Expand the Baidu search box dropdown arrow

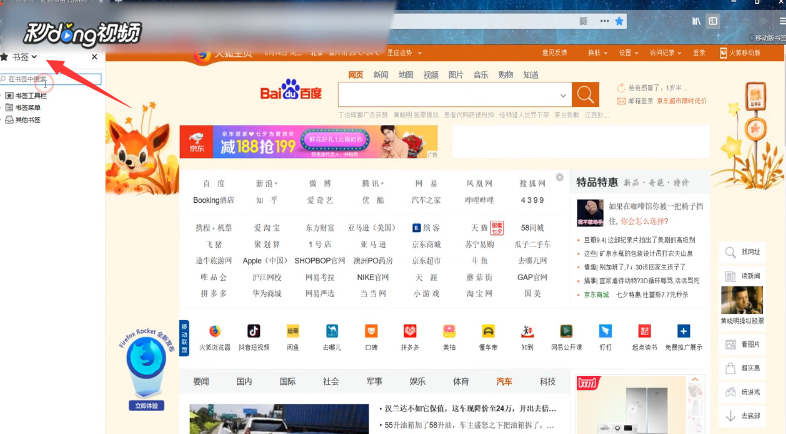coord(563,95)
